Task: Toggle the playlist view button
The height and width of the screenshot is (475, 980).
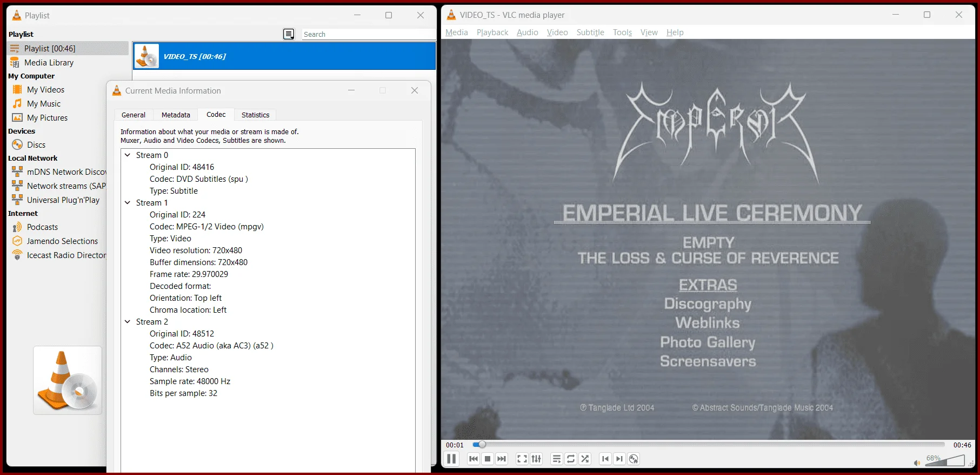Action: click(557, 459)
